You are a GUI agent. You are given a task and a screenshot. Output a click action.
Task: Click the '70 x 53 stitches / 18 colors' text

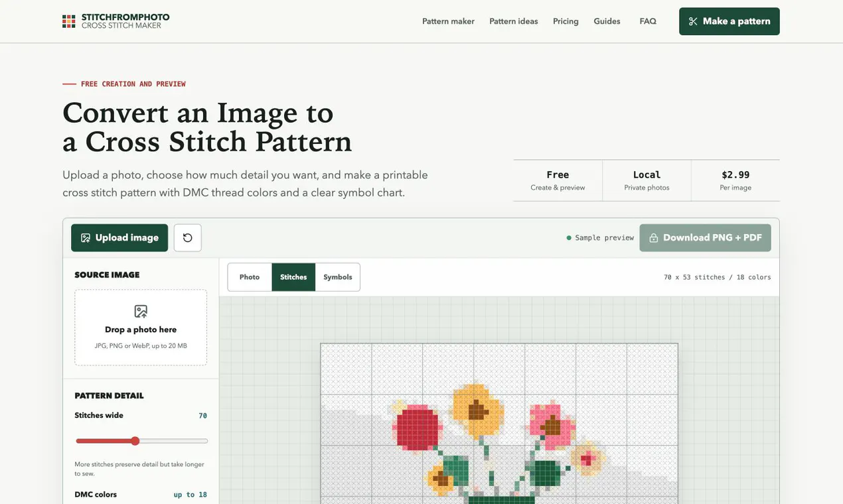pos(718,277)
